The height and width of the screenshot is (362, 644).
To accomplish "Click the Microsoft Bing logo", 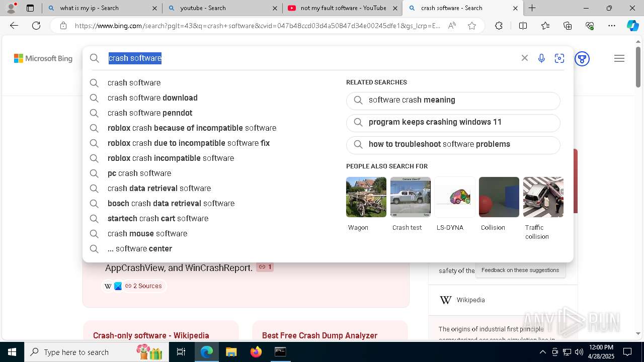I will (43, 58).
